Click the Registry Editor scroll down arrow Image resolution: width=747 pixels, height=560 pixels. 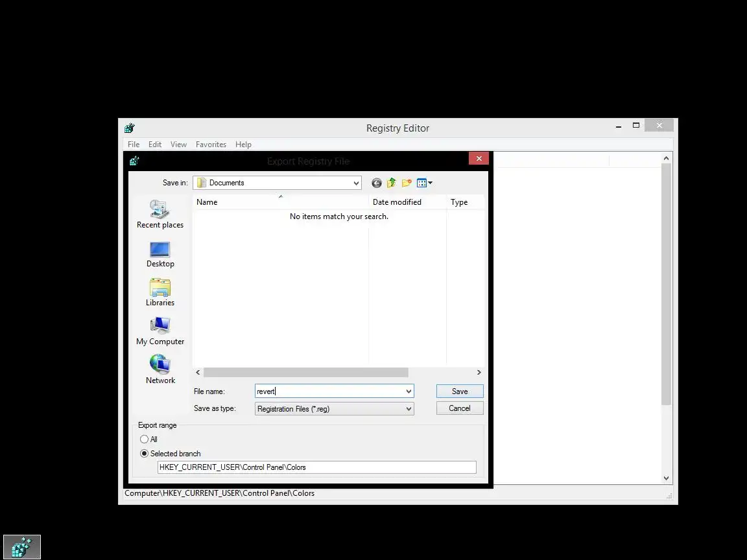(666, 478)
